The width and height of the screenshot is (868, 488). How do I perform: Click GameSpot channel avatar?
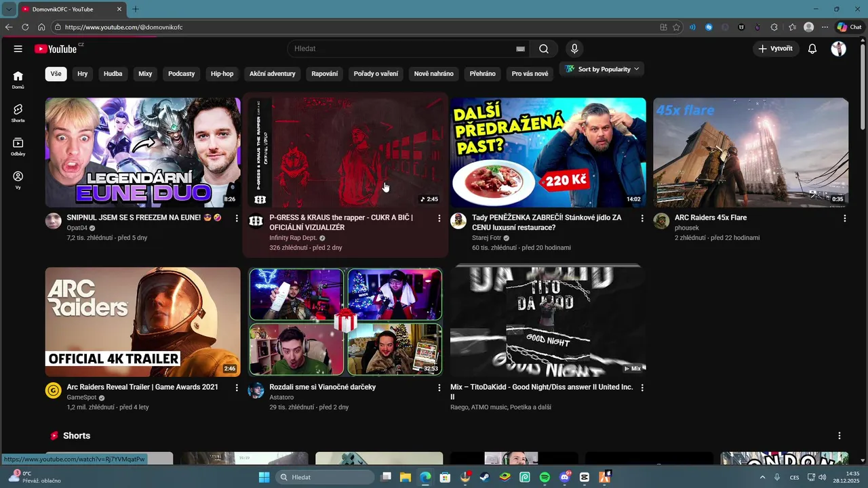click(x=54, y=390)
